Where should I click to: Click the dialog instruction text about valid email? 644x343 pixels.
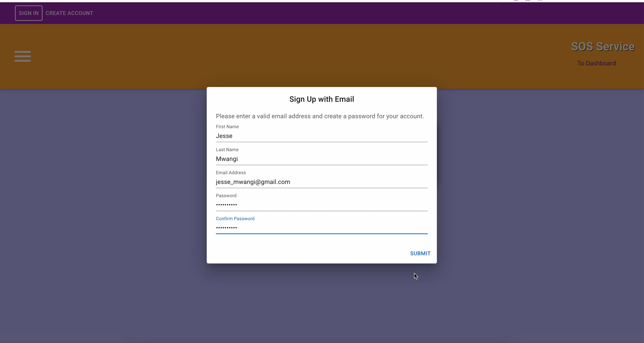[x=320, y=116]
